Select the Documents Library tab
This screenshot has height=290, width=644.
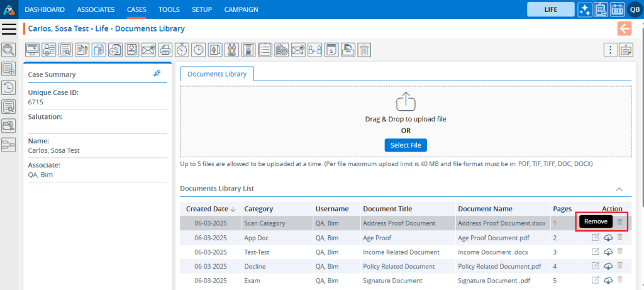[217, 74]
